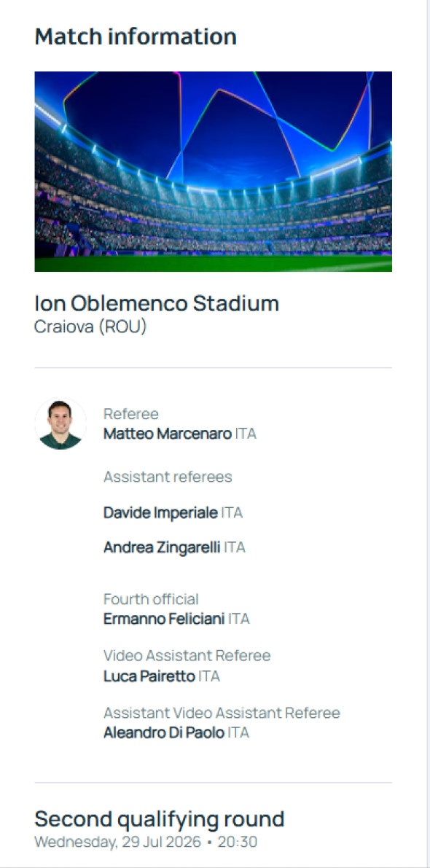430x868 pixels.
Task: Click the Video Assistant Referee label
Action: click(x=187, y=656)
